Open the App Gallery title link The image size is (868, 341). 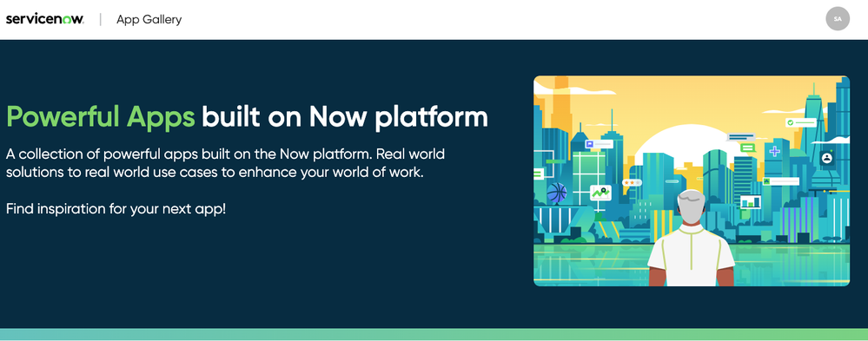coord(149,19)
